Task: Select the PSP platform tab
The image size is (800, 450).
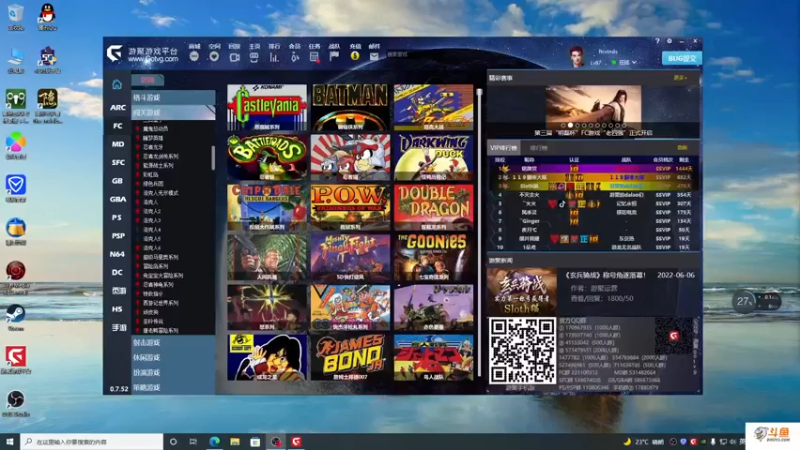Action: [118, 235]
